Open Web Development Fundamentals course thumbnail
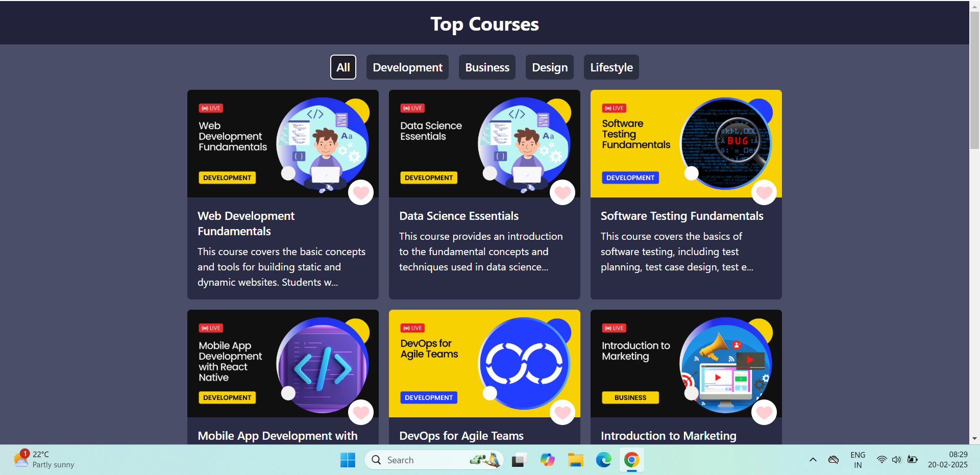The width and height of the screenshot is (980, 475). pos(283,144)
